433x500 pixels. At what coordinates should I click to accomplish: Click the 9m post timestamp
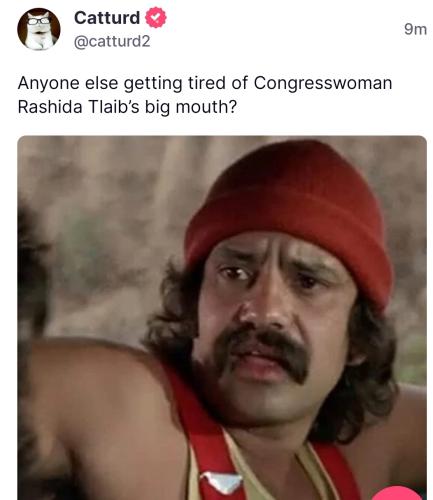[x=415, y=29]
